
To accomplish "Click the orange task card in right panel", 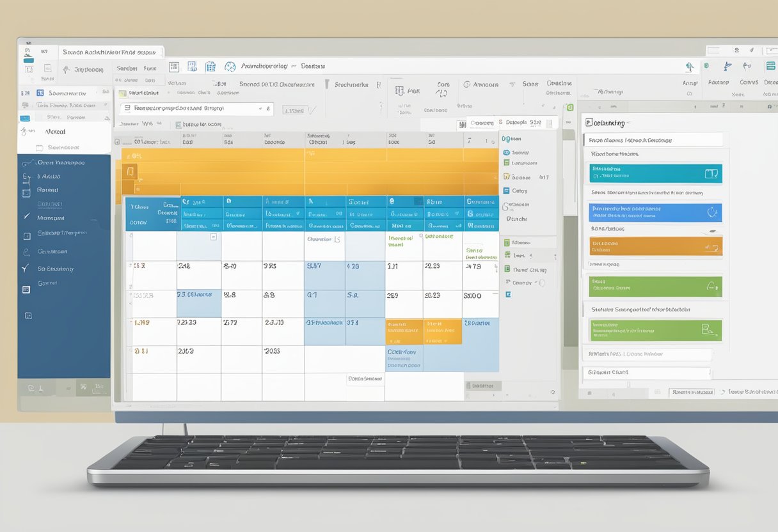I will (655, 246).
